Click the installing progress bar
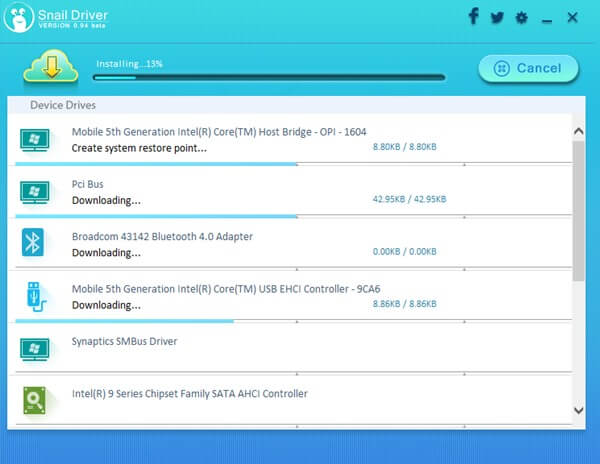This screenshot has width=600, height=464. [269, 77]
